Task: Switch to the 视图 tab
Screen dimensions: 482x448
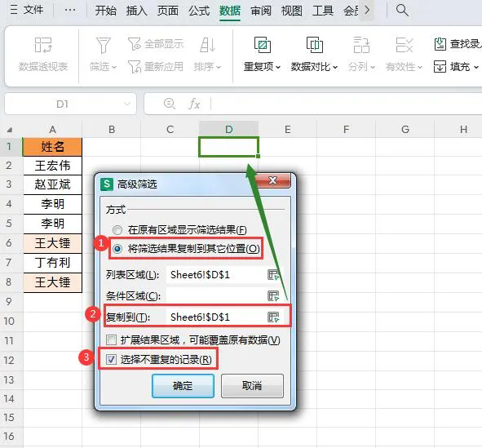Action: pyautogui.click(x=292, y=11)
